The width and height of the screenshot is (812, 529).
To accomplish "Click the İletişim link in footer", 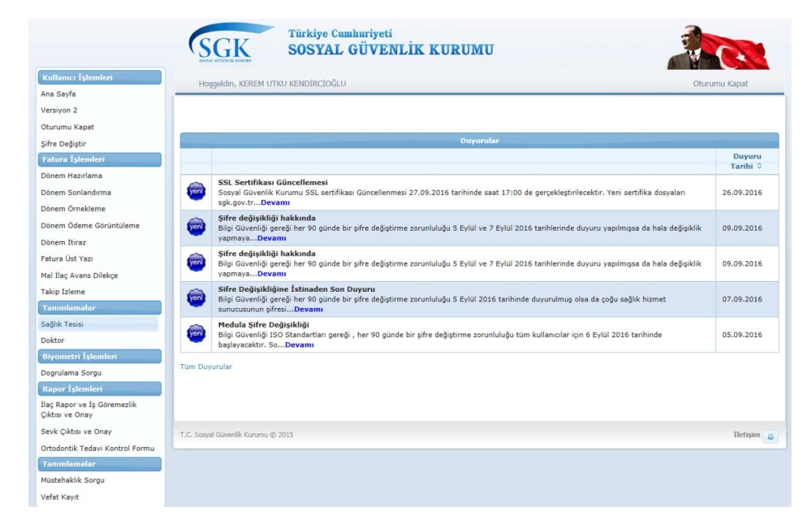I will [x=747, y=435].
